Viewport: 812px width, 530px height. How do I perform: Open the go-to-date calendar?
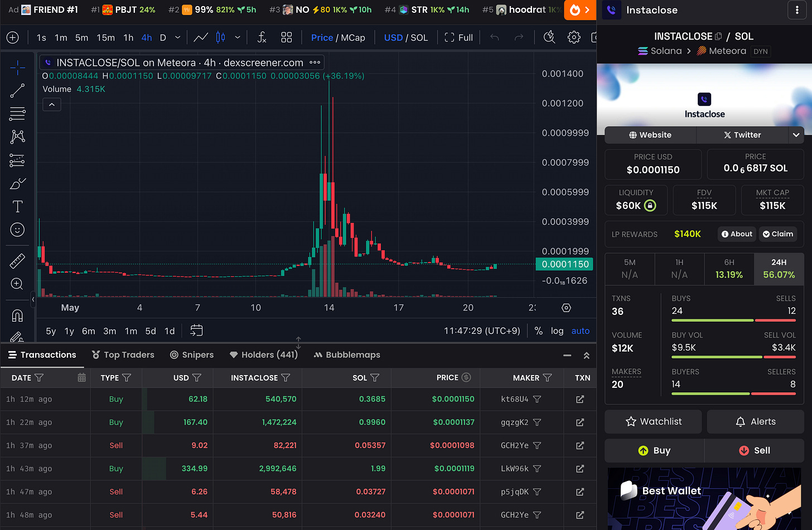196,330
